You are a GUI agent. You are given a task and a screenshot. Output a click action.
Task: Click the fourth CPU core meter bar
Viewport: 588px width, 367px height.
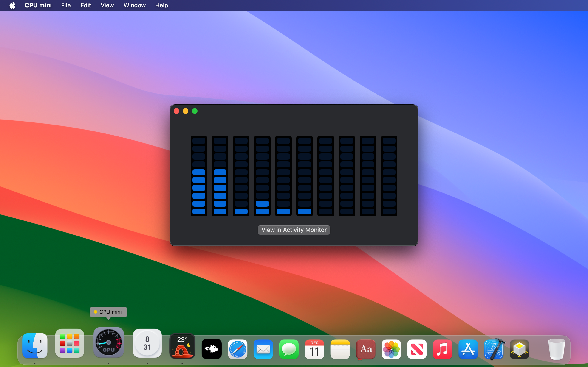(262, 176)
